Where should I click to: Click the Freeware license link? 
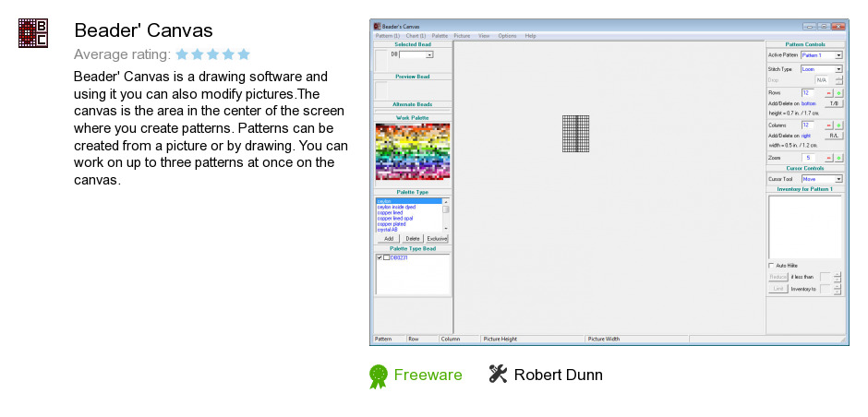pos(428,375)
